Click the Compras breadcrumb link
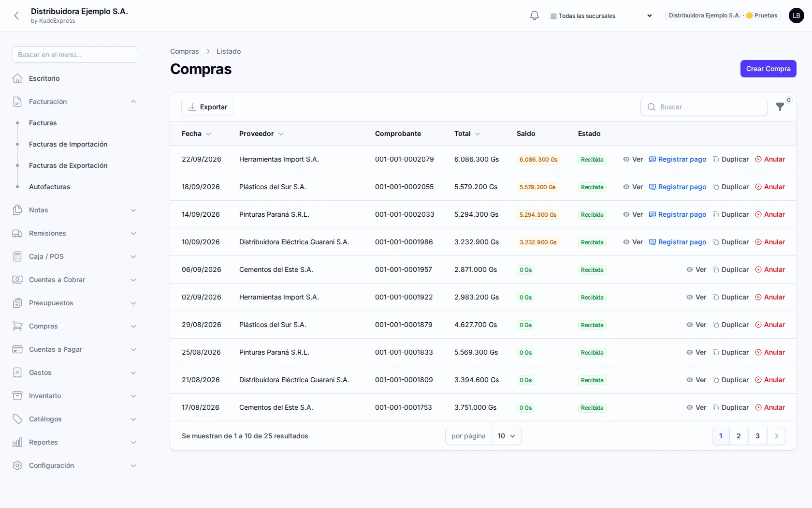 point(185,51)
